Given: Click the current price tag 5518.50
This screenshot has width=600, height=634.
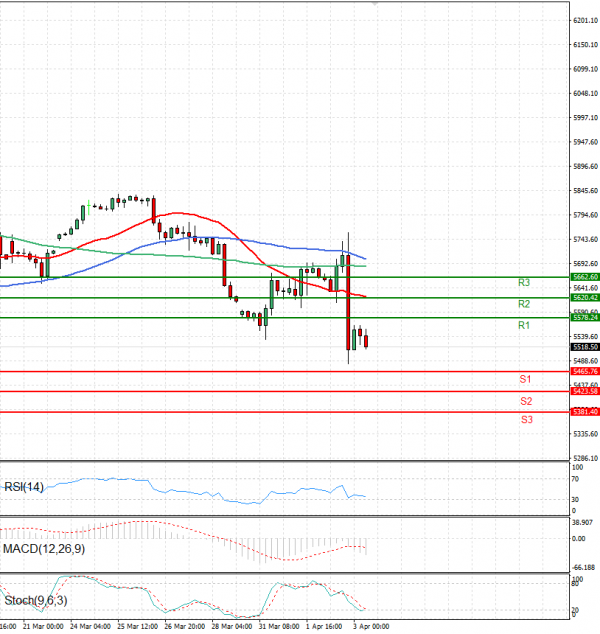Looking at the screenshot, I should 584,347.
